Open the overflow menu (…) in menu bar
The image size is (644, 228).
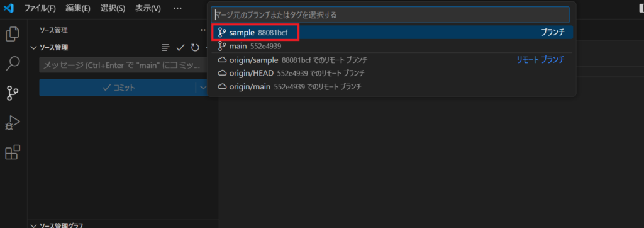tap(177, 8)
